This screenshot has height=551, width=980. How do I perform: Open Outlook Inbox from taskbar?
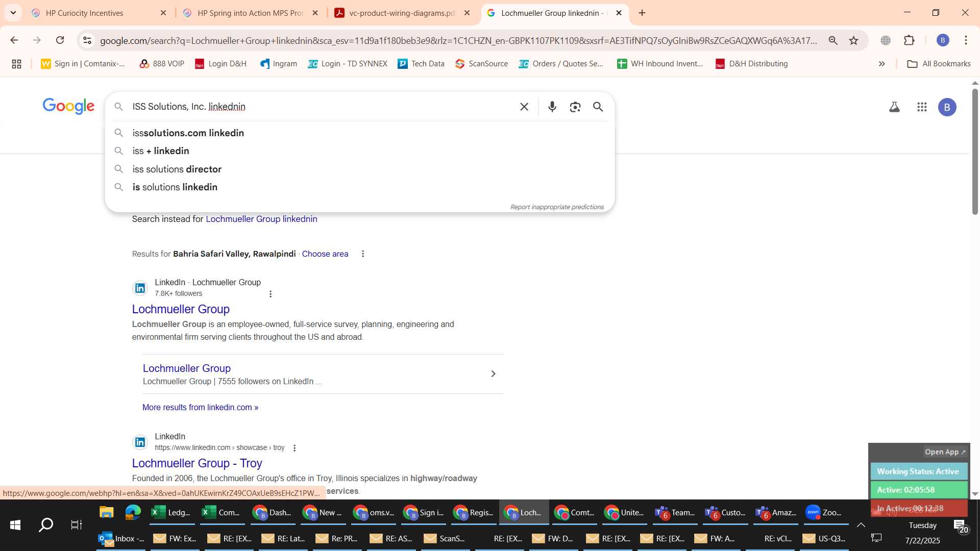pos(121,539)
